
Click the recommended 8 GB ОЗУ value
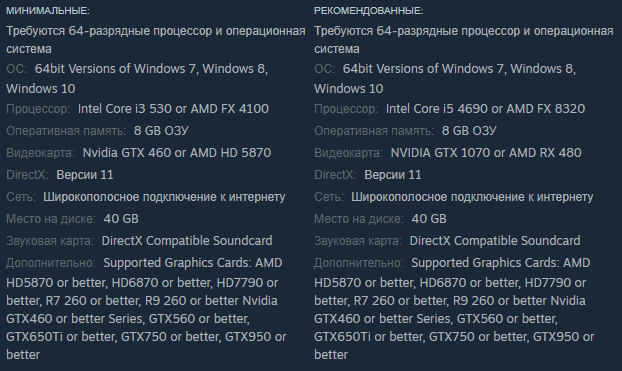469,131
